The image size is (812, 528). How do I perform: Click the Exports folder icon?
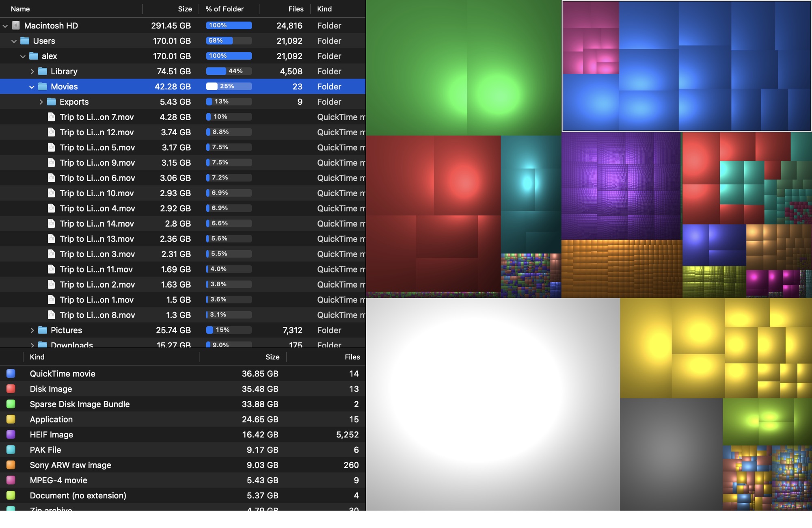[x=52, y=102]
